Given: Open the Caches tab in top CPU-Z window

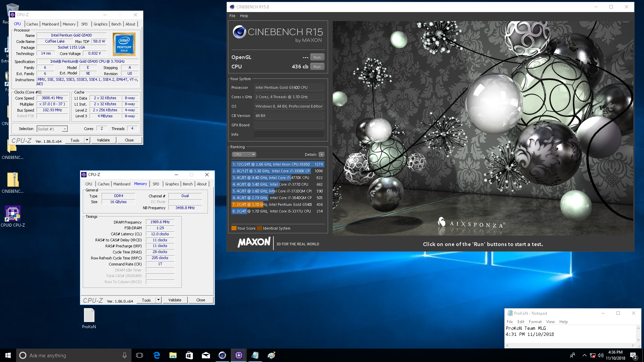Looking at the screenshot, I should tap(32, 24).
